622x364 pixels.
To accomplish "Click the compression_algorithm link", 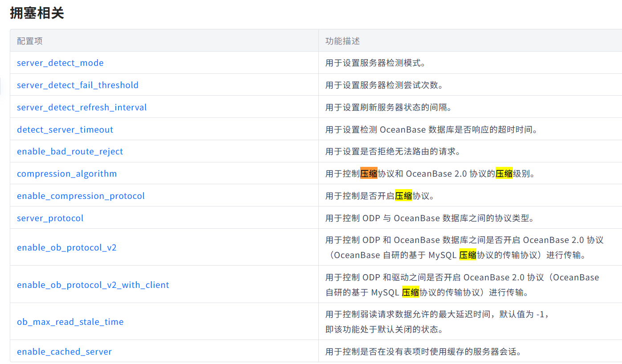I will pyautogui.click(x=67, y=174).
